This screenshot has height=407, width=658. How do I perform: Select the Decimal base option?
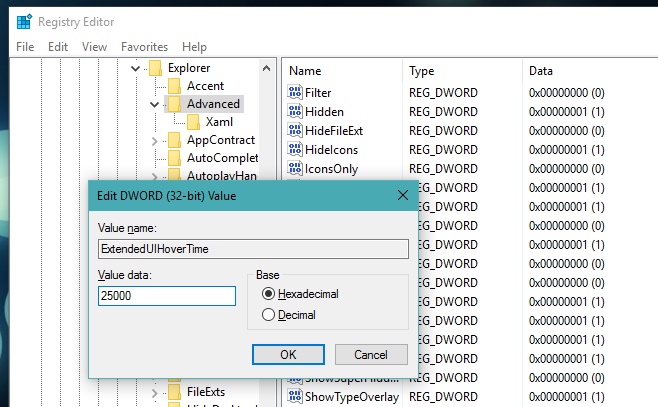click(268, 315)
